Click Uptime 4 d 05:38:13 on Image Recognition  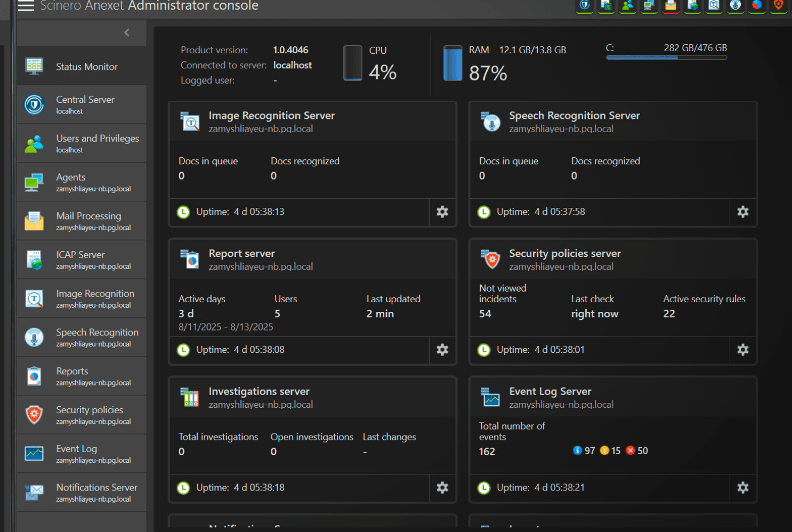[240, 212]
